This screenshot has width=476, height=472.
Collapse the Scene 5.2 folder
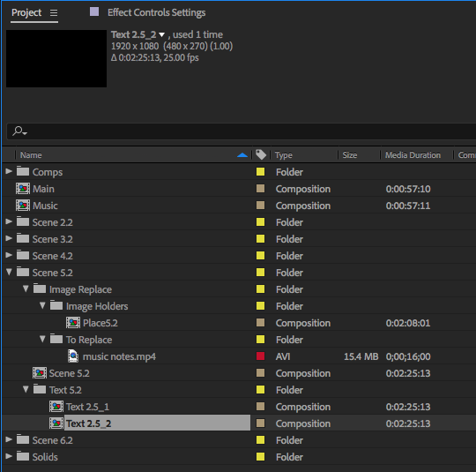pyautogui.click(x=9, y=272)
